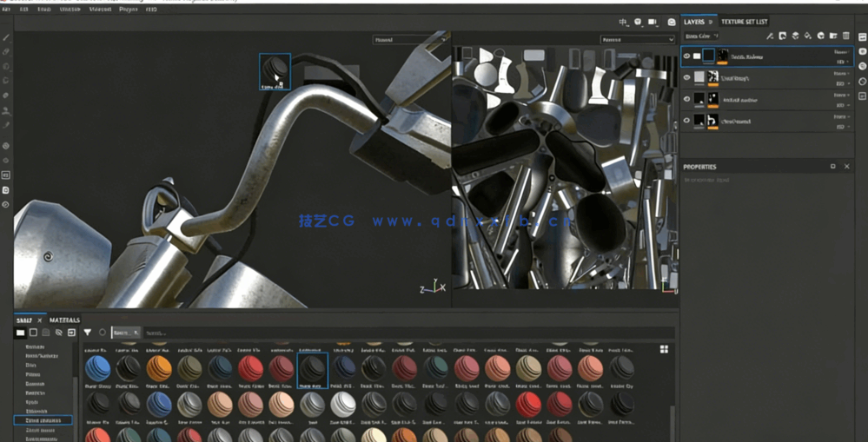Select the Paint brush tool

(6, 37)
